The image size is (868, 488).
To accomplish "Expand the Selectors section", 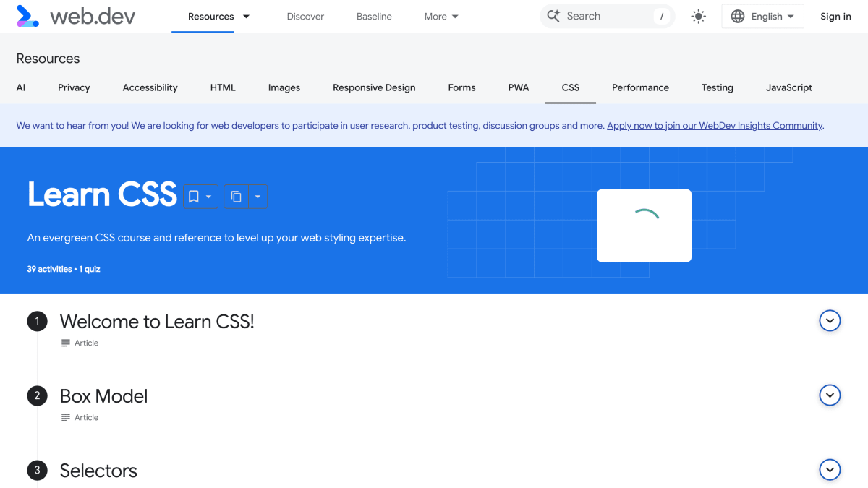I will (x=830, y=469).
